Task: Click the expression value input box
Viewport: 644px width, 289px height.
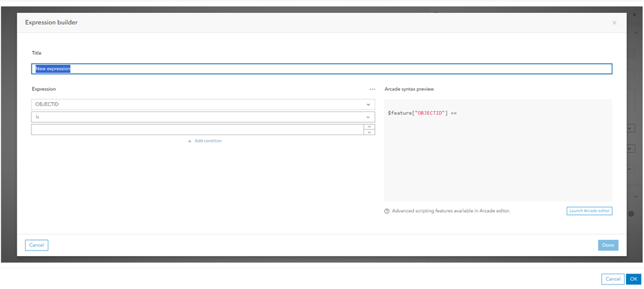Action: [x=197, y=129]
